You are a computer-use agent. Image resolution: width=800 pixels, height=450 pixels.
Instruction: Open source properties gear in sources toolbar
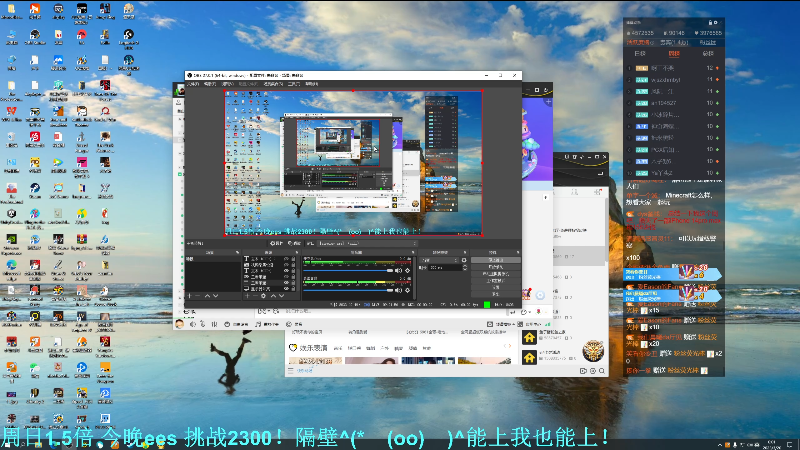[263, 296]
